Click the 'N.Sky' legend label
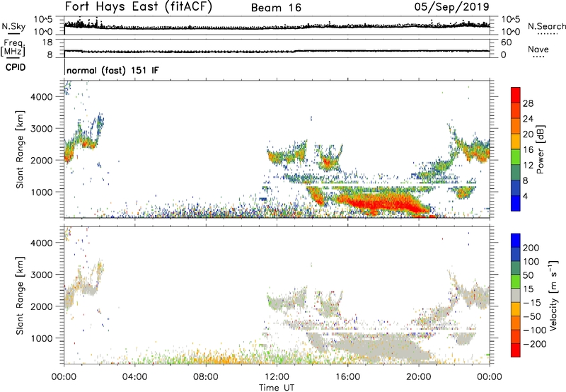The width and height of the screenshot is (566, 392). click(x=13, y=26)
